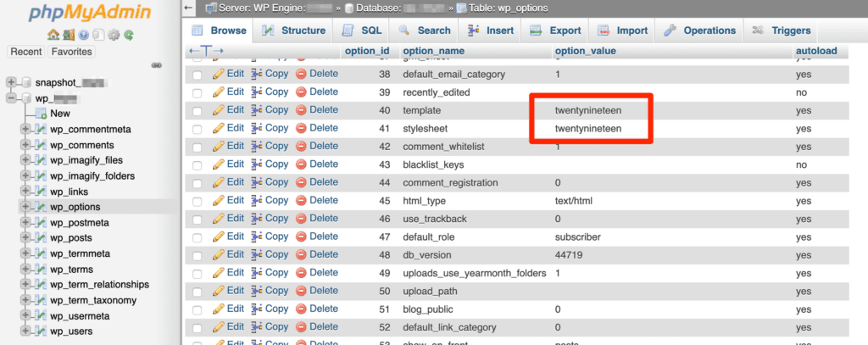Screen dimensions: 868x345
Task: Collapse the wp_ database tree node
Action: pyautogui.click(x=11, y=98)
